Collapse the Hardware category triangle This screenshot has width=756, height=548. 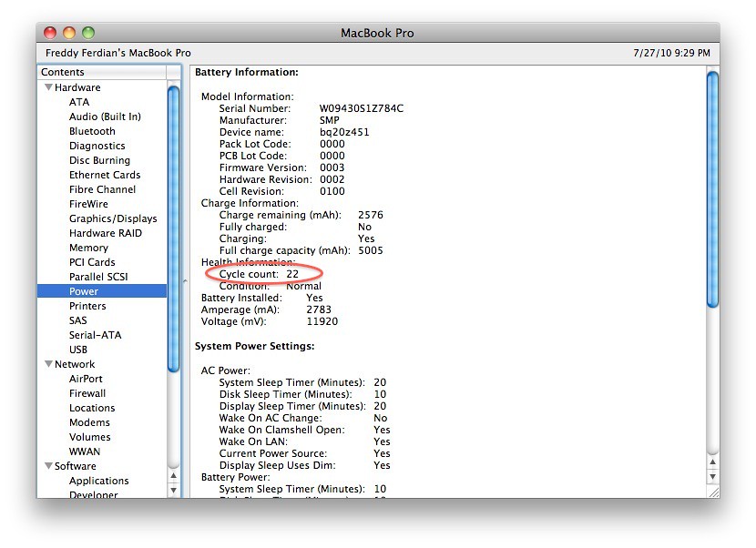pyautogui.click(x=48, y=87)
